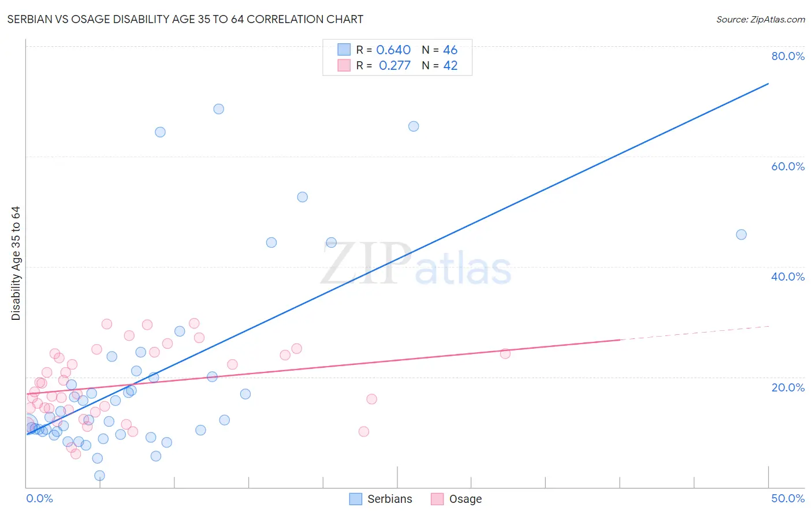This screenshot has width=812, height=515.
Task: Click the N = 46 value in legend
Action: 439,50
